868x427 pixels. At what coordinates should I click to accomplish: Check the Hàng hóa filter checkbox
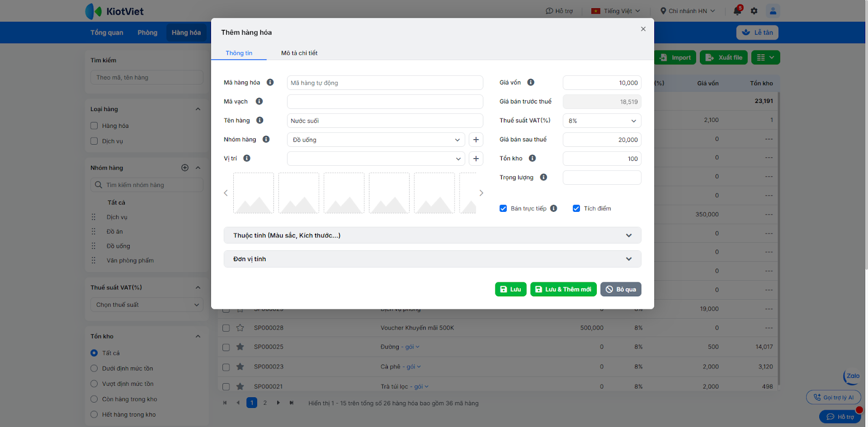click(x=94, y=126)
